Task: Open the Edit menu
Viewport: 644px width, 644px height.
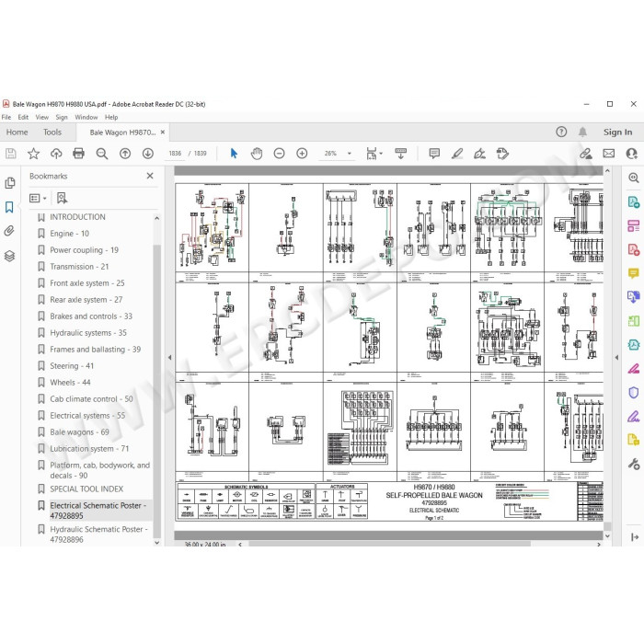Action: (23, 117)
